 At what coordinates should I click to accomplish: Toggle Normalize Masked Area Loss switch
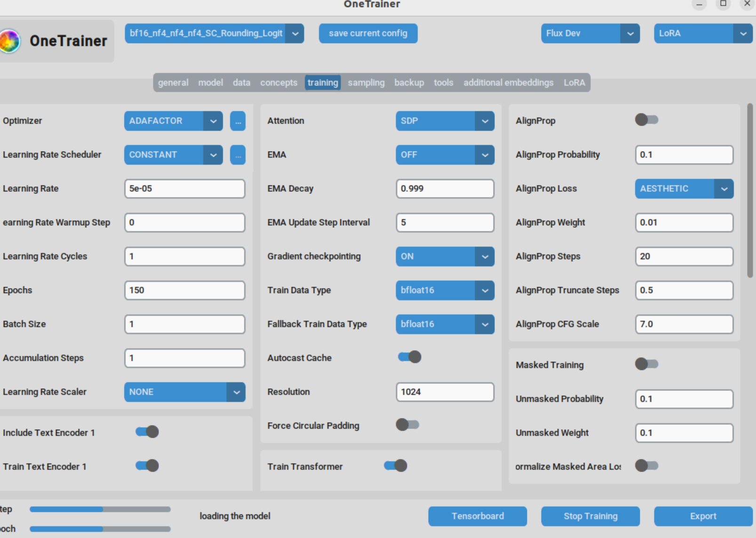[x=646, y=466]
